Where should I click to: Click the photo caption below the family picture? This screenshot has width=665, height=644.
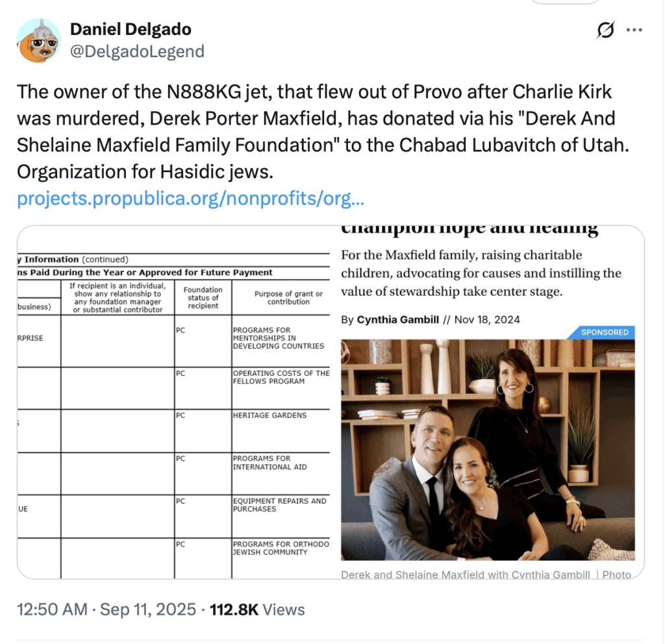pos(486,575)
